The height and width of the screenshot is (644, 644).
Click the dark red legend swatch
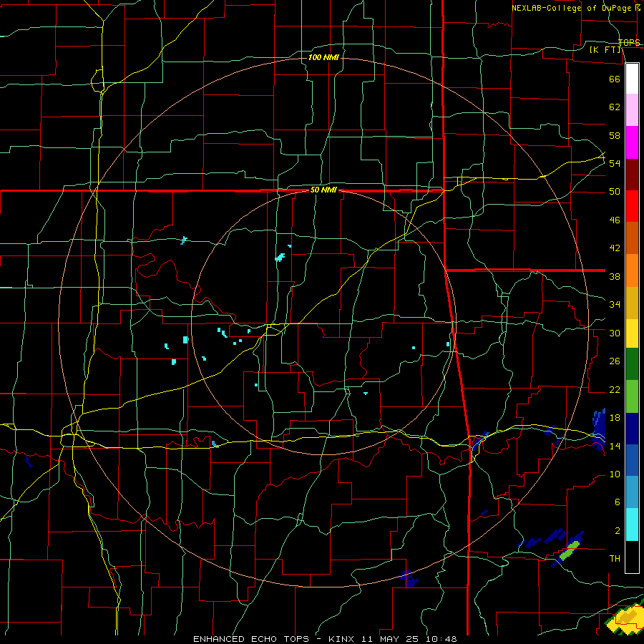632,175
